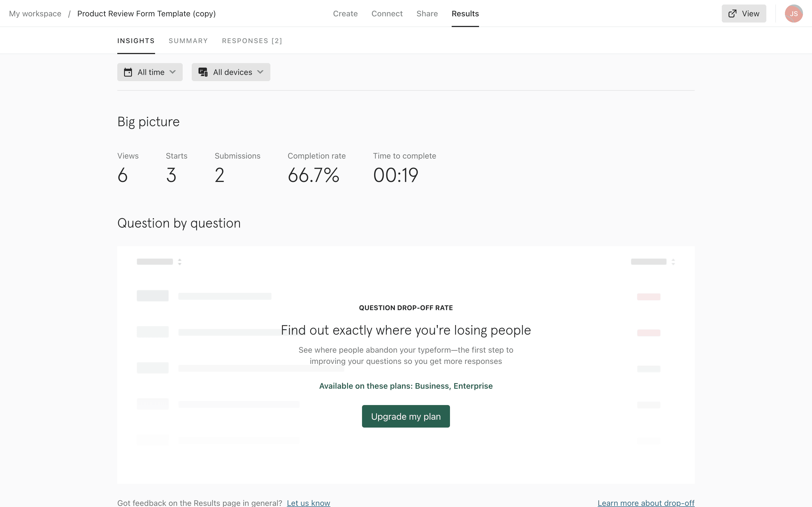Follow the Let us know link
This screenshot has width=812, height=507.
coord(308,503)
